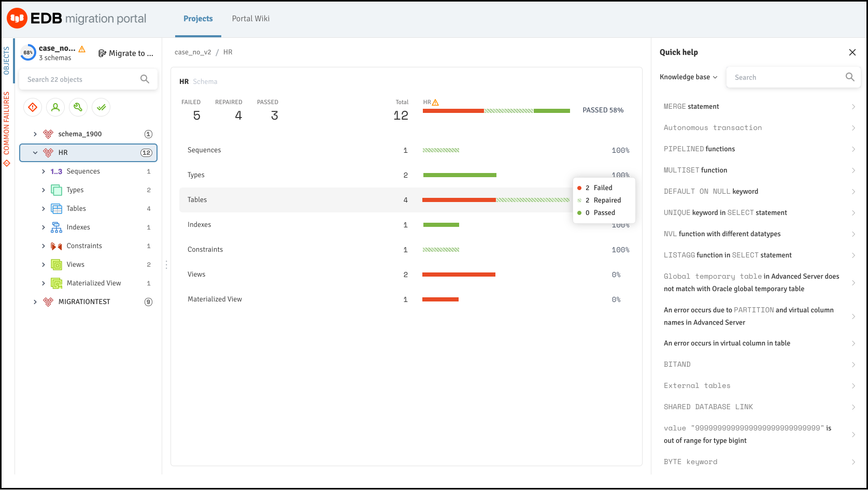Open the Portal Wiki tab

point(251,19)
